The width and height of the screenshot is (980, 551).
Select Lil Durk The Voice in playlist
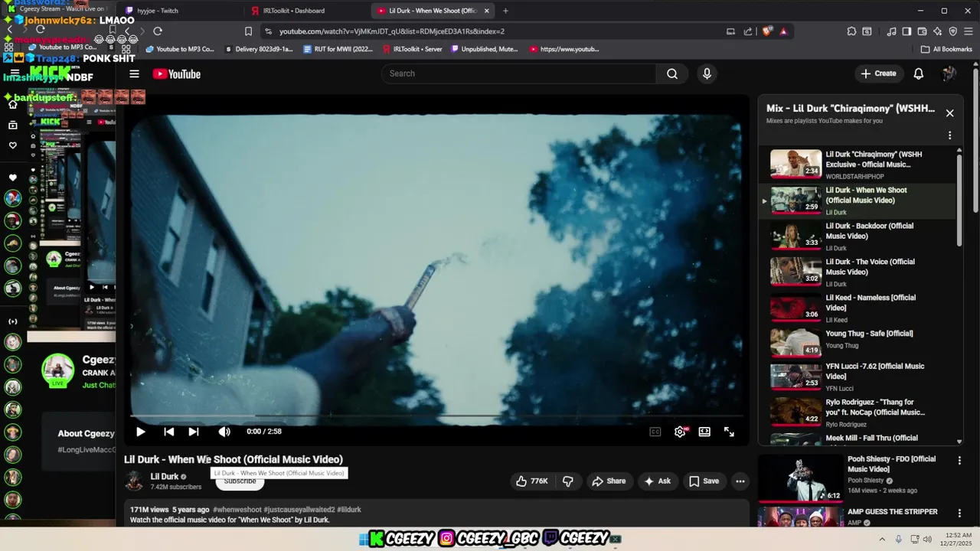coord(857,272)
